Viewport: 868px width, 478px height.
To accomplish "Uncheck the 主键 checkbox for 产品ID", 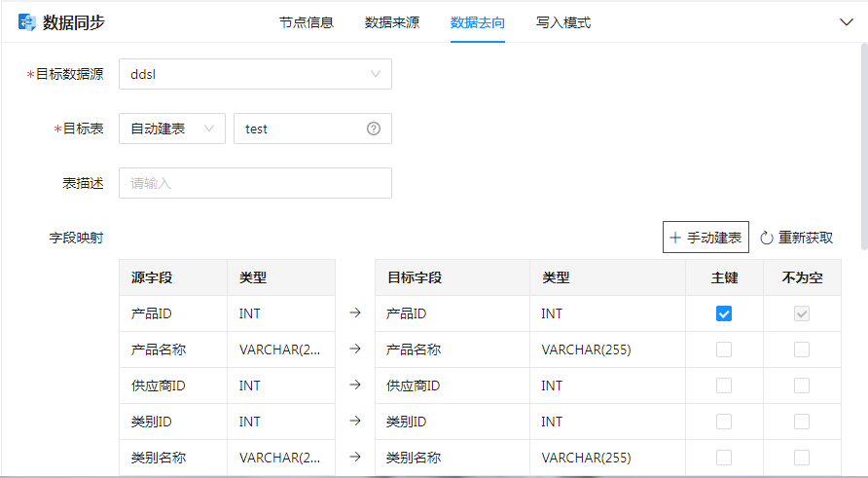I will pyautogui.click(x=724, y=313).
